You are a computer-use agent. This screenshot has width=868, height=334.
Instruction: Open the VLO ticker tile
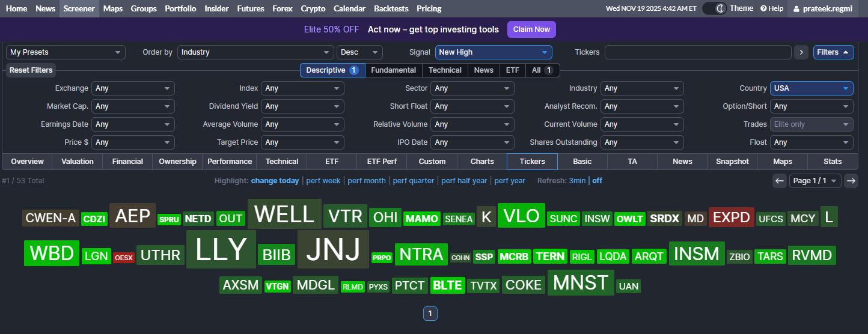(521, 216)
